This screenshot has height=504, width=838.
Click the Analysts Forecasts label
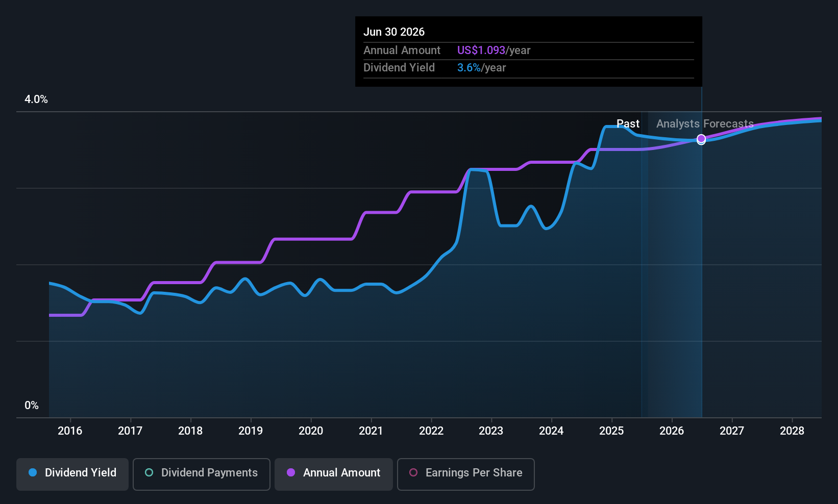coord(705,124)
